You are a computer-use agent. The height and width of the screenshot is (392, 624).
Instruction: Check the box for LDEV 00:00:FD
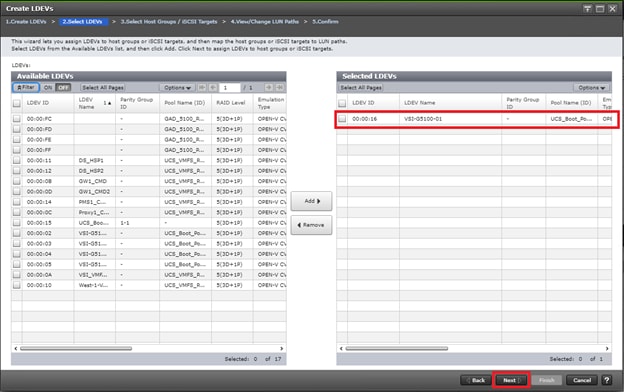[x=16, y=129]
